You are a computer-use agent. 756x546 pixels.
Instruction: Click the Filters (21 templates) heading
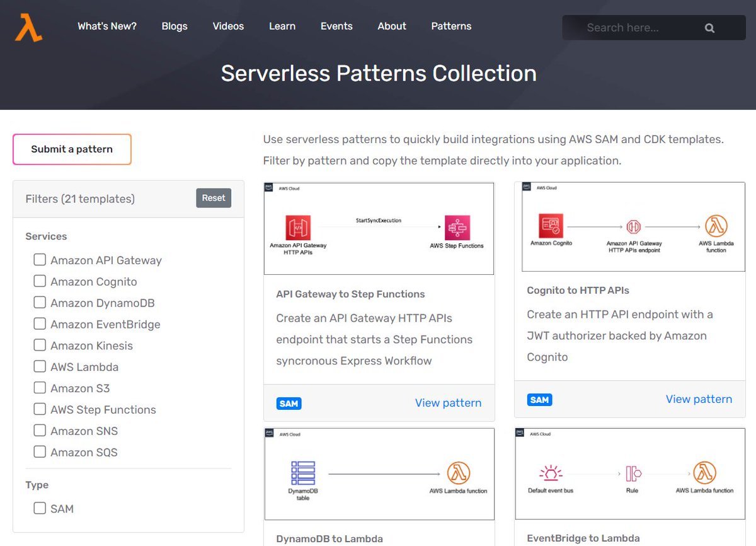80,199
